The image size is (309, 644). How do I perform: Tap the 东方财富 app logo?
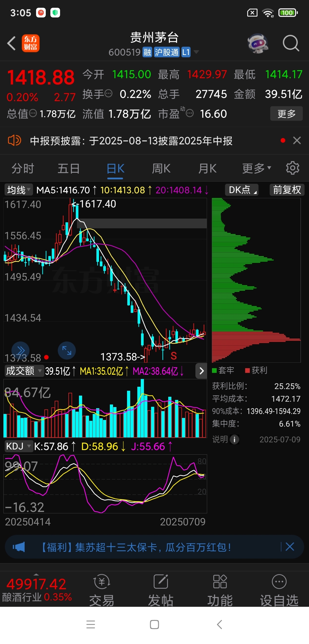coord(31,44)
